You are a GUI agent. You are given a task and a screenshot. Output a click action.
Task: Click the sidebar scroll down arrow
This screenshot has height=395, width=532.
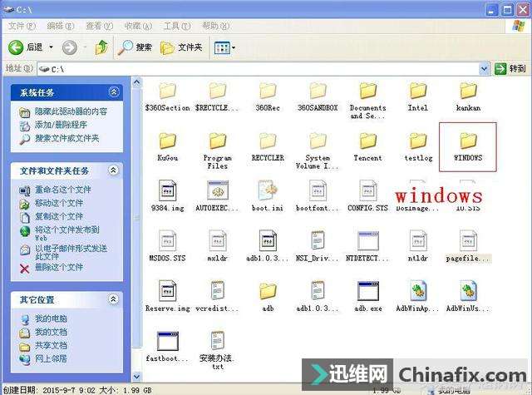pos(136,377)
